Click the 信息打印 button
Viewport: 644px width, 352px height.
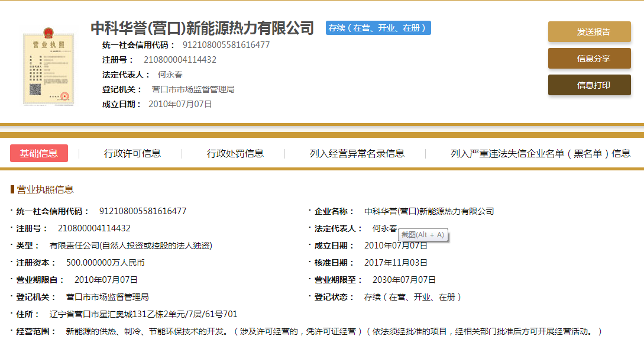click(x=590, y=85)
